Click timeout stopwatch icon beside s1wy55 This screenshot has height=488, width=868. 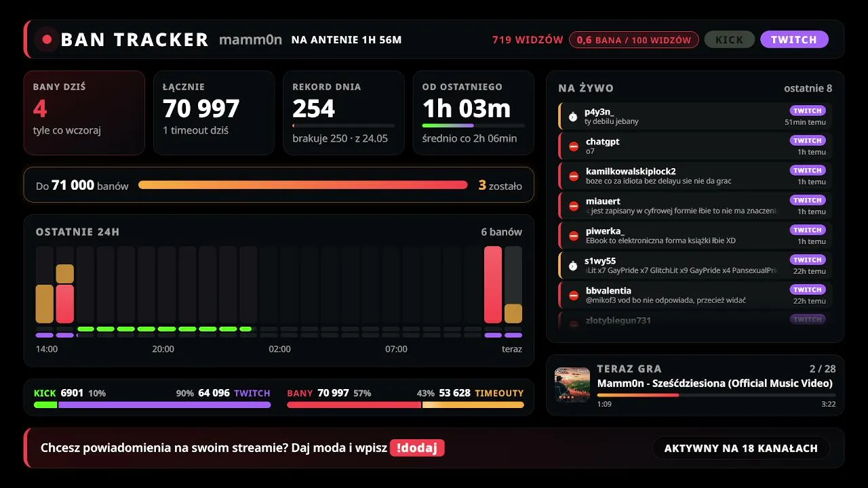pos(573,266)
